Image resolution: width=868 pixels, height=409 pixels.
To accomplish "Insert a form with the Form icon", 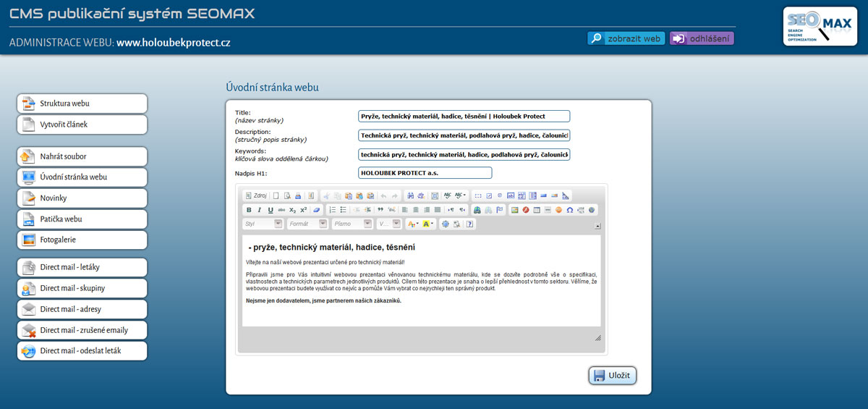I will tap(478, 195).
